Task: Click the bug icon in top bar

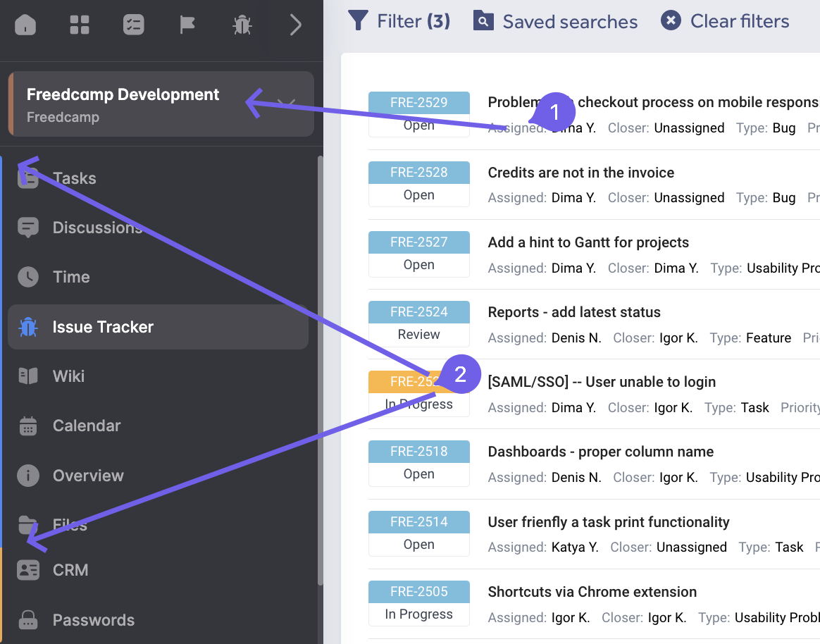Action: click(x=242, y=25)
